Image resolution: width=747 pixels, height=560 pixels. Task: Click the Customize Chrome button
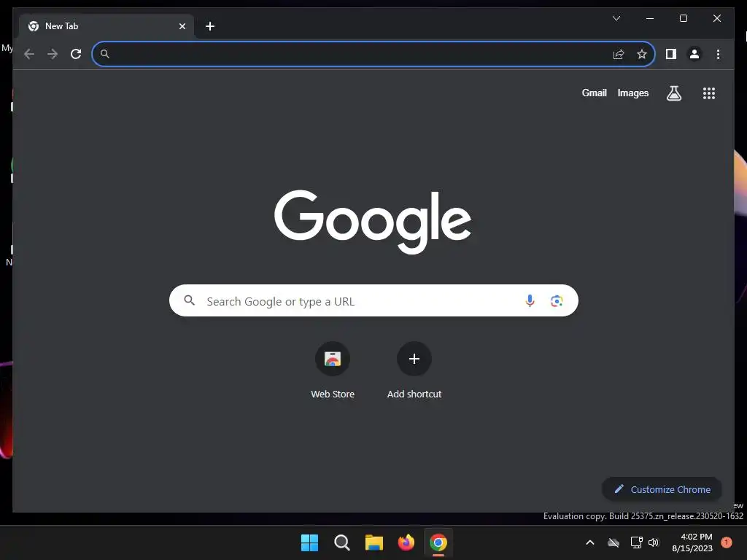click(662, 489)
